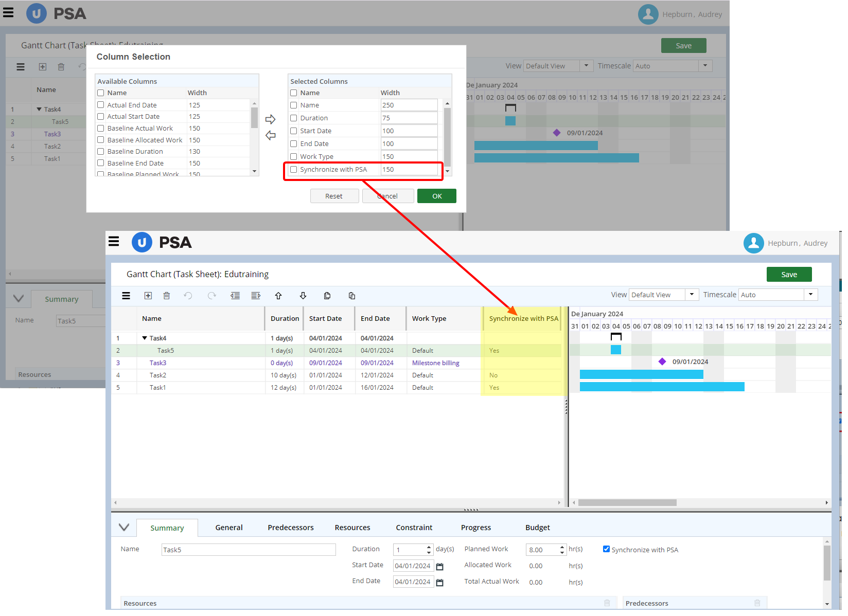Move the selected task up
Viewport: 848px width, 616px height.
tap(278, 296)
